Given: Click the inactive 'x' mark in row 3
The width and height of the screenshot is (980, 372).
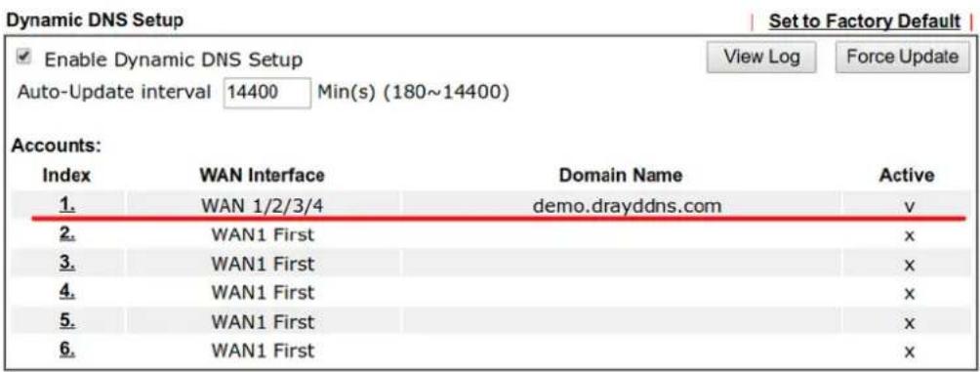Looking at the screenshot, I should click(910, 265).
